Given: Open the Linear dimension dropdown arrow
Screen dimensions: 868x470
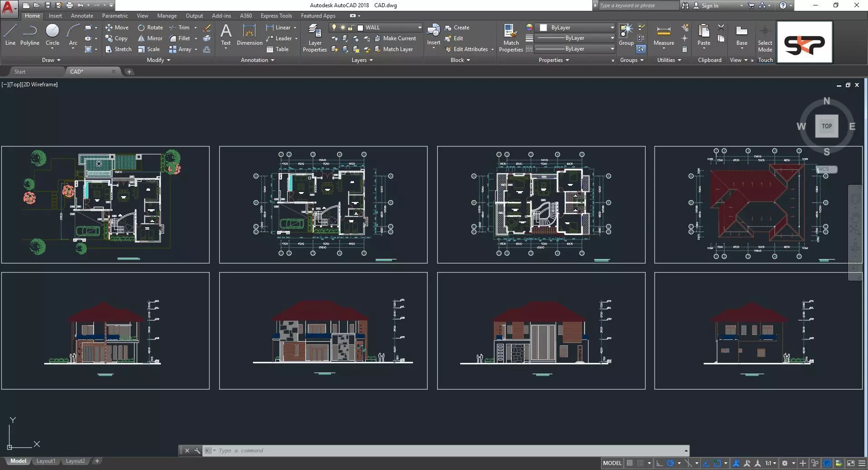Looking at the screenshot, I should click(295, 28).
